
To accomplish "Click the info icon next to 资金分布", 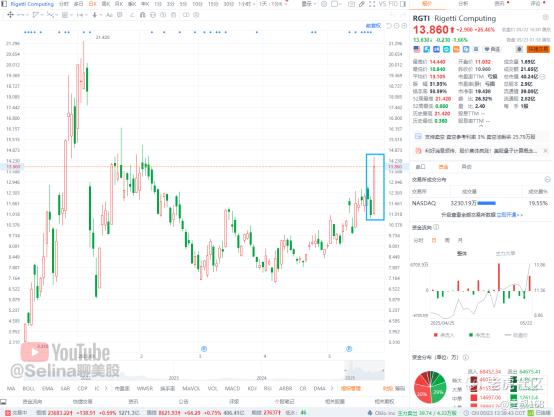I will pos(466,358).
